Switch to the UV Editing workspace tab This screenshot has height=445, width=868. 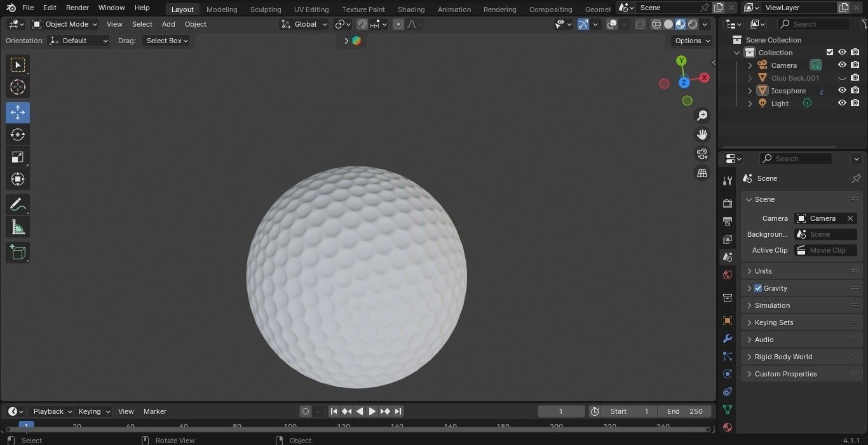311,10
